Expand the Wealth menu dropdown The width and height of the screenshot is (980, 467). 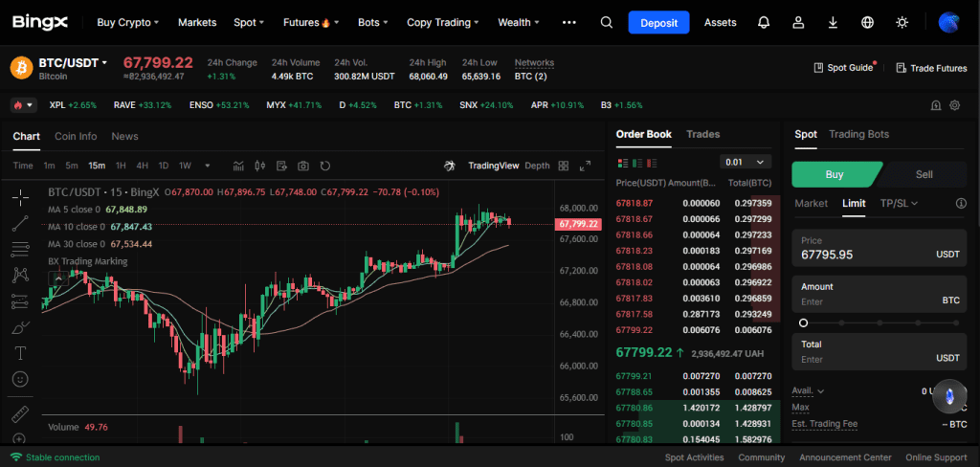pyautogui.click(x=518, y=23)
